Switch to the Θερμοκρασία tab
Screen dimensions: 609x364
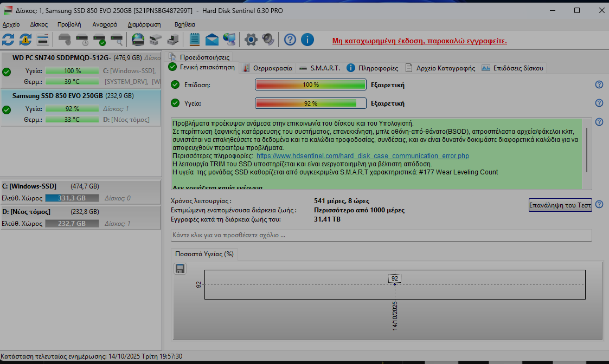(267, 68)
